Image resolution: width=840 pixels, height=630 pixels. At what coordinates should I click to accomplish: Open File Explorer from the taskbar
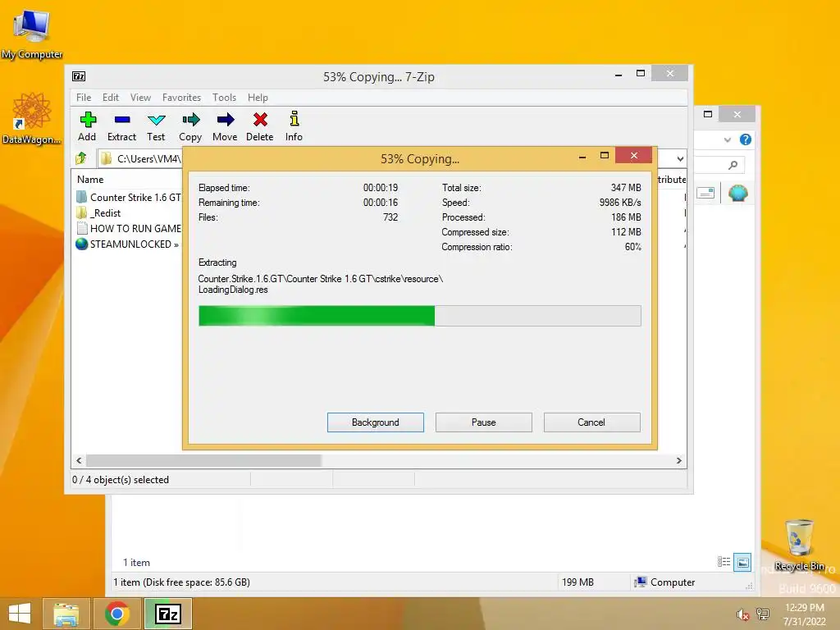[66, 614]
